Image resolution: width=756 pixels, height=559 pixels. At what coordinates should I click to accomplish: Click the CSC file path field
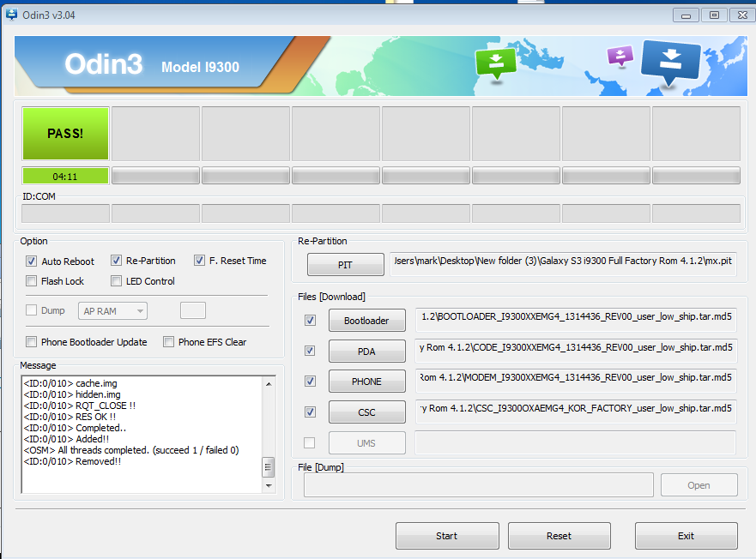point(575,412)
